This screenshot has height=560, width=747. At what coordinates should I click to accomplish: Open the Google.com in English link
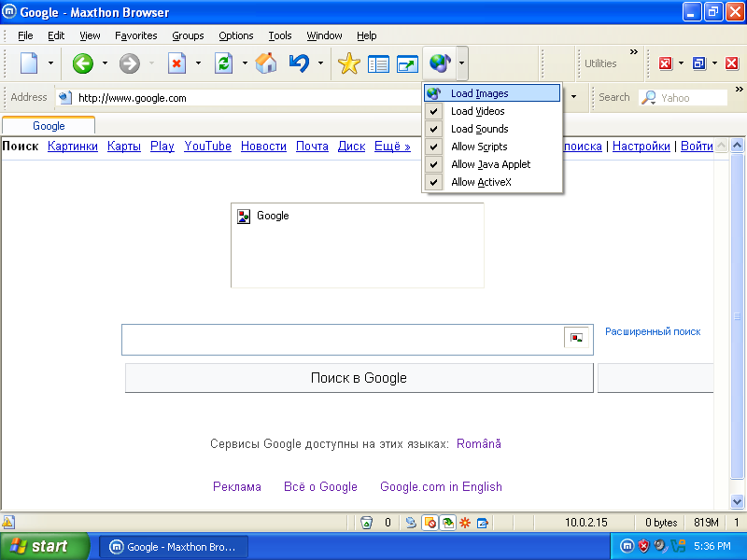441,486
